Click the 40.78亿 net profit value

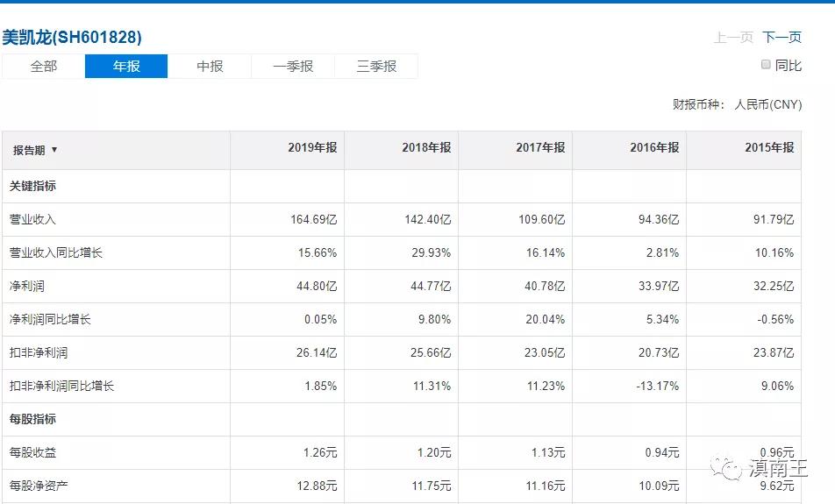tap(545, 286)
